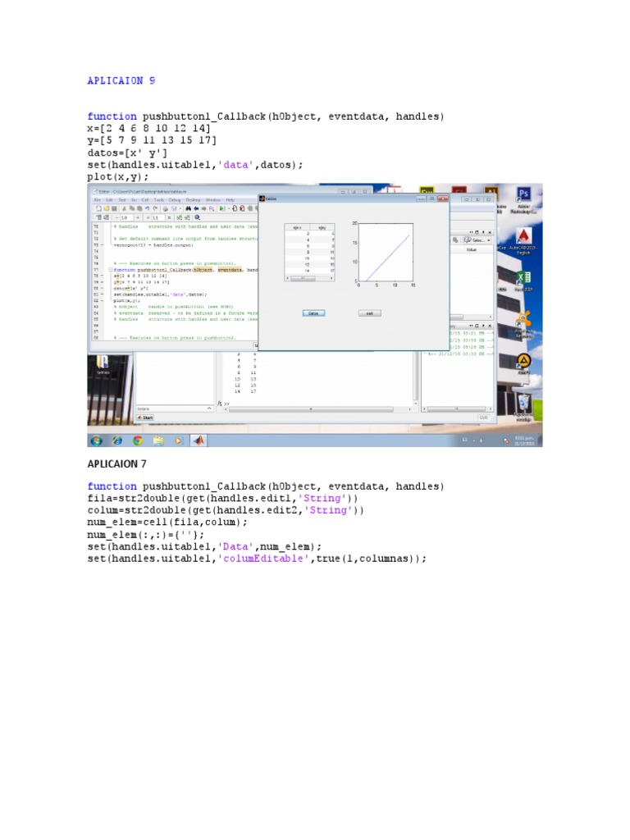Click the Open file folder icon in Editor

106,208
